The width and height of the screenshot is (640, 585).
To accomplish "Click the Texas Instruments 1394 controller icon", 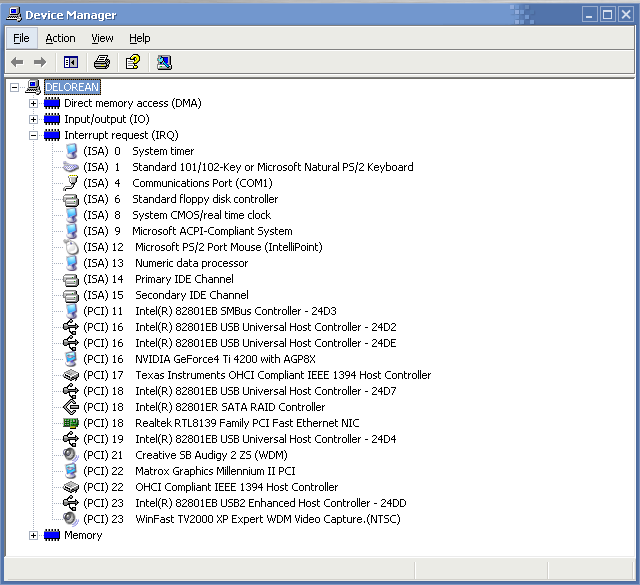I will [71, 375].
